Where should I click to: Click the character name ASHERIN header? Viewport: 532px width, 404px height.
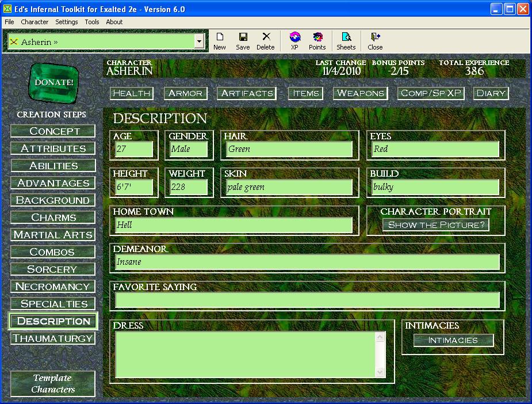point(129,71)
